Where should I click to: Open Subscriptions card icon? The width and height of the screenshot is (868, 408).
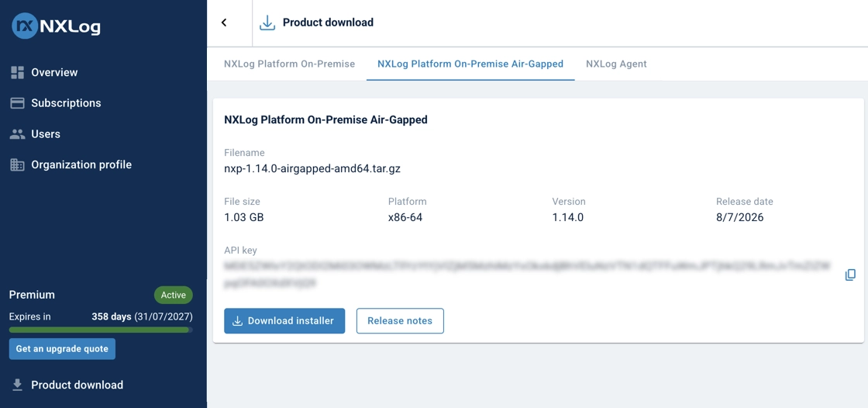17,103
